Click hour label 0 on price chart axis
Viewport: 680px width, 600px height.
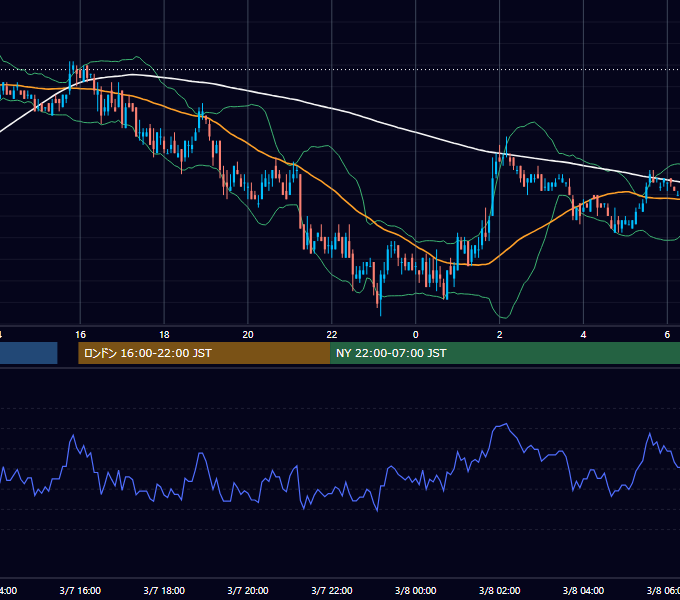pyautogui.click(x=415, y=335)
